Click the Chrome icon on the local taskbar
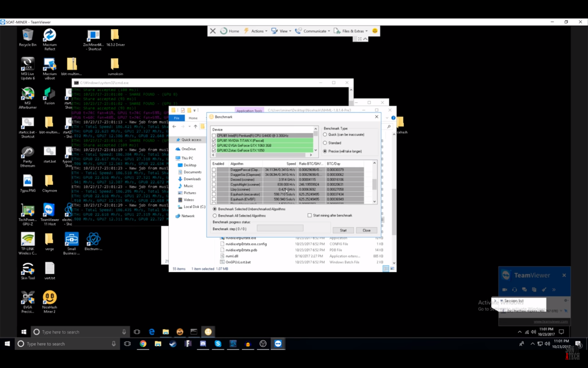The image size is (588, 368). [143, 344]
